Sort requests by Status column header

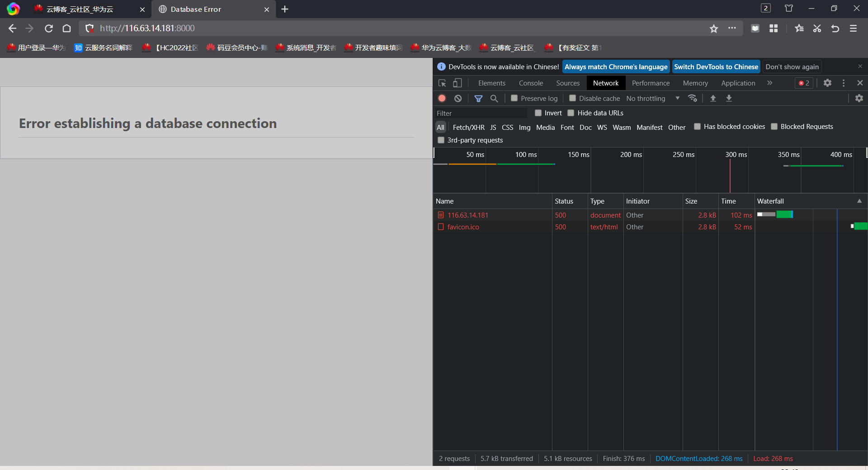570,201
